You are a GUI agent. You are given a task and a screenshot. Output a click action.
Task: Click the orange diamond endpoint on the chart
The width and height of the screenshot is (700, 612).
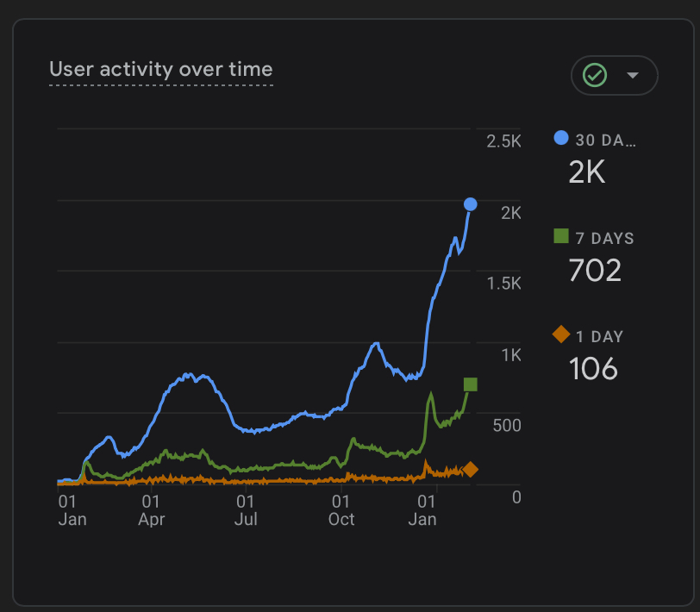tap(470, 469)
